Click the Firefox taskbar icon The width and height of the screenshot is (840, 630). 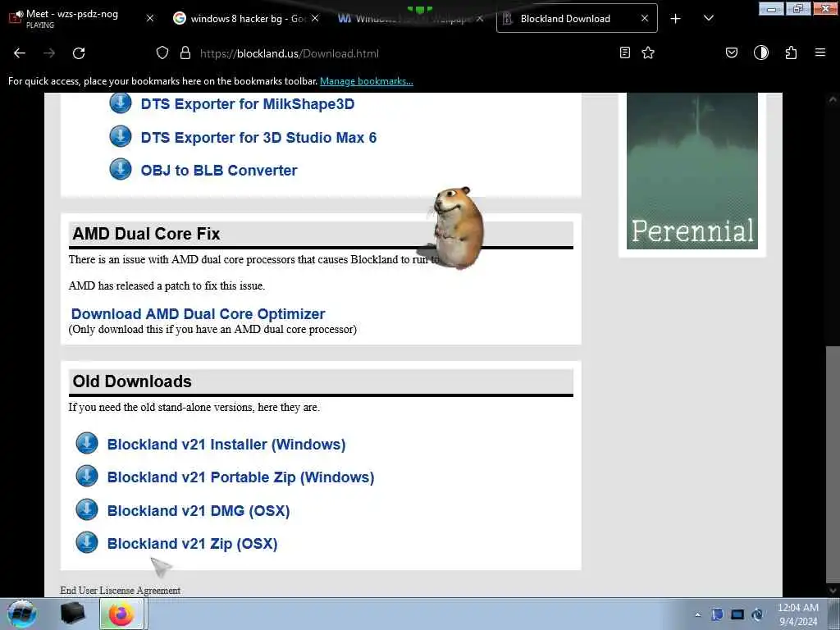coord(121,614)
